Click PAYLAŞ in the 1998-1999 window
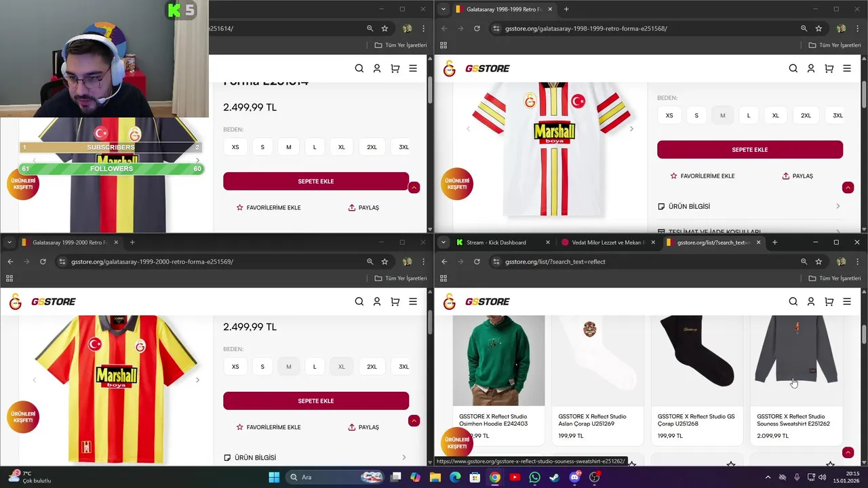Viewport: 868px width, 488px height. [x=797, y=176]
